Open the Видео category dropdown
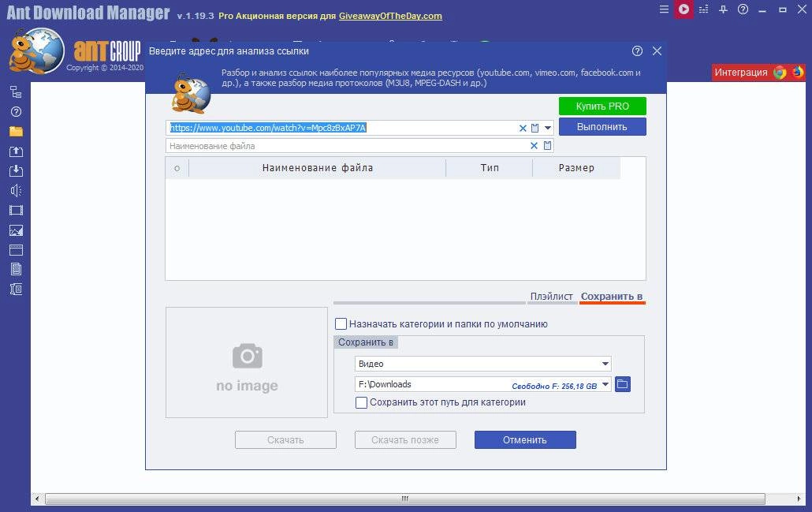This screenshot has width=812, height=512. click(605, 364)
